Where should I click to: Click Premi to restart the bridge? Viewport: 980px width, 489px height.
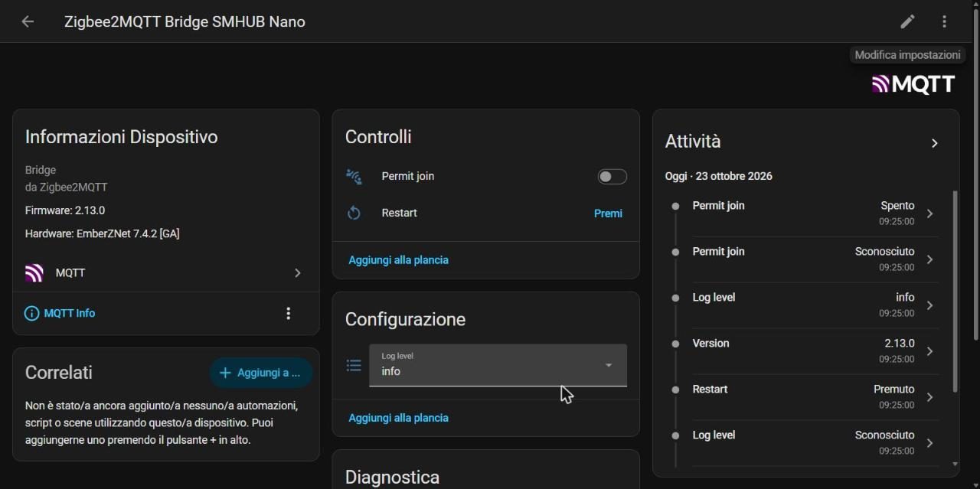point(608,214)
